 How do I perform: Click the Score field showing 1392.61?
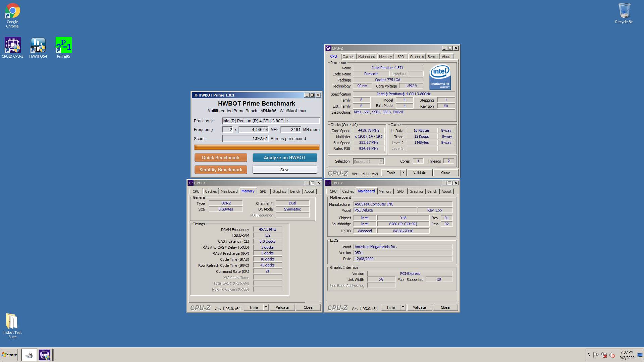pyautogui.click(x=246, y=138)
